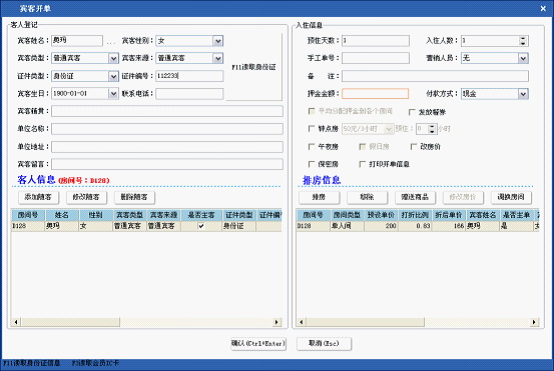Click the 联系电话 input field
This screenshot has height=371, width=554.
[x=189, y=94]
